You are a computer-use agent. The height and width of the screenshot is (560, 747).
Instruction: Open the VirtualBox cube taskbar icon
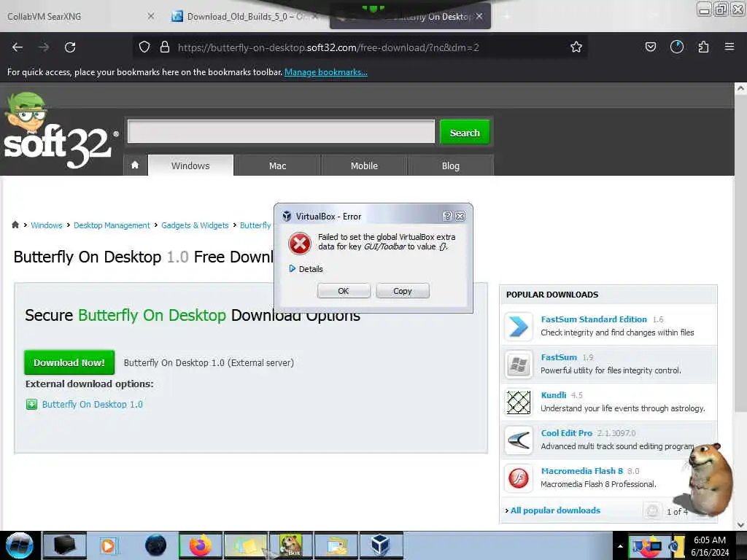click(x=381, y=545)
